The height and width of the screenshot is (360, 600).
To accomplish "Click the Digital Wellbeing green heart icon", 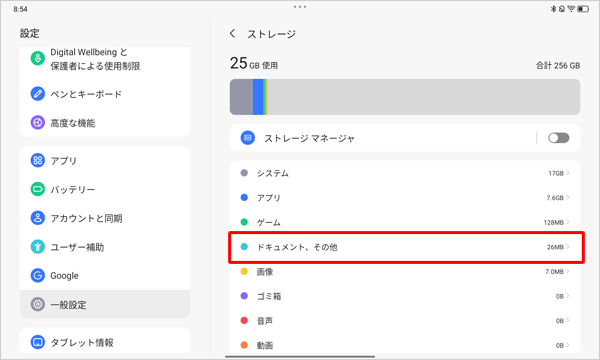I will click(38, 58).
